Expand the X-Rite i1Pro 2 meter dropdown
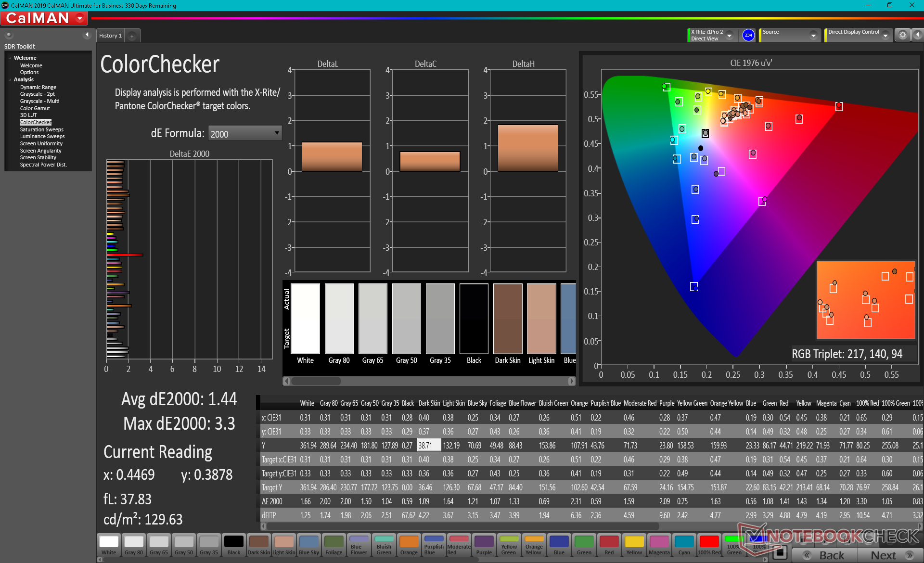 tap(729, 35)
